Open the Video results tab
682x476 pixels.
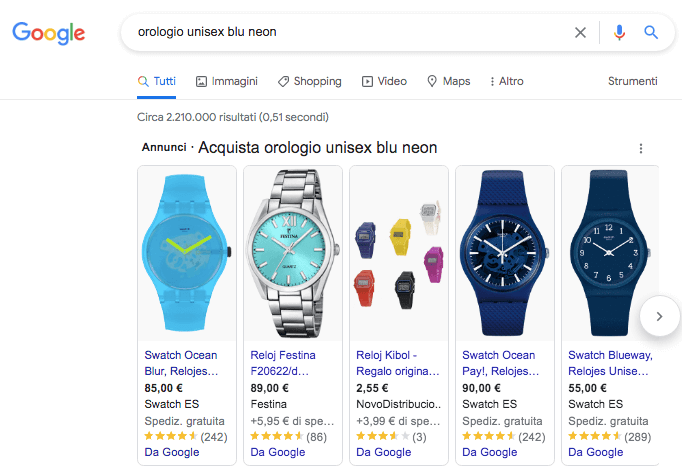384,81
